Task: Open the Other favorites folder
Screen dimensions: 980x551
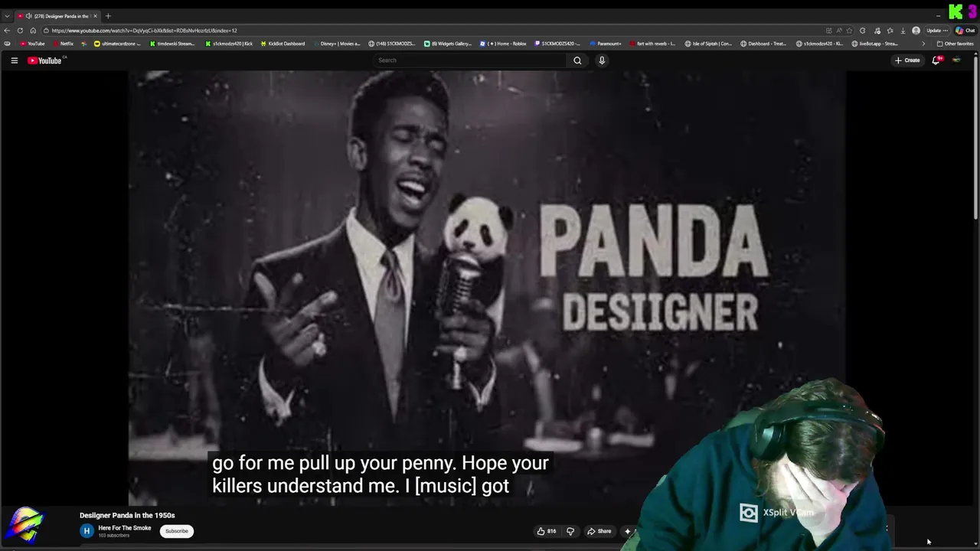Action: pyautogui.click(x=955, y=44)
